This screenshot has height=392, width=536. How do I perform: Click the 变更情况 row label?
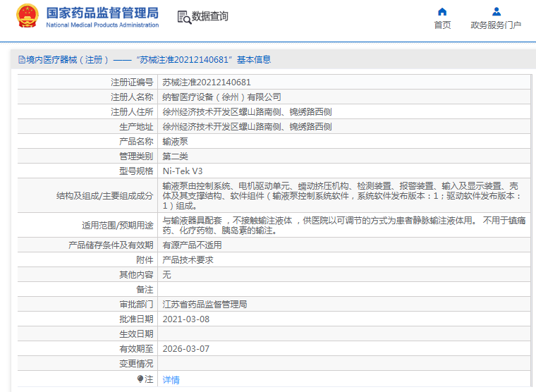click(x=136, y=364)
